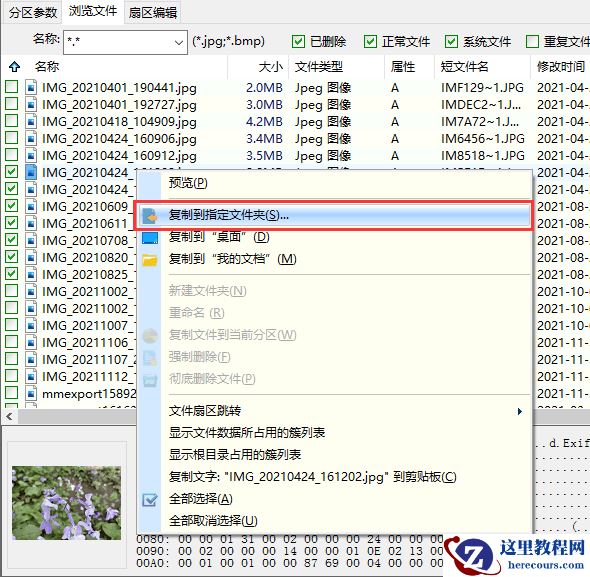This screenshot has width=590, height=577.
Task: Toggle the 已删除 checkbox
Action: pyautogui.click(x=298, y=41)
